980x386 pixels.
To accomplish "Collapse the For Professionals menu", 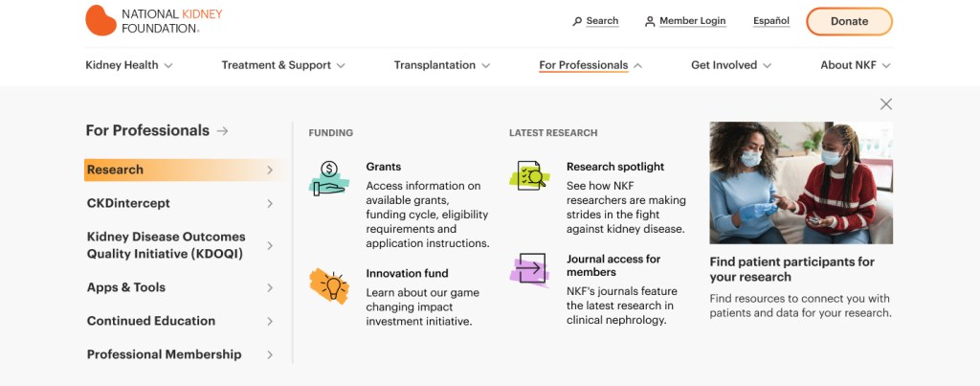I will tap(590, 65).
